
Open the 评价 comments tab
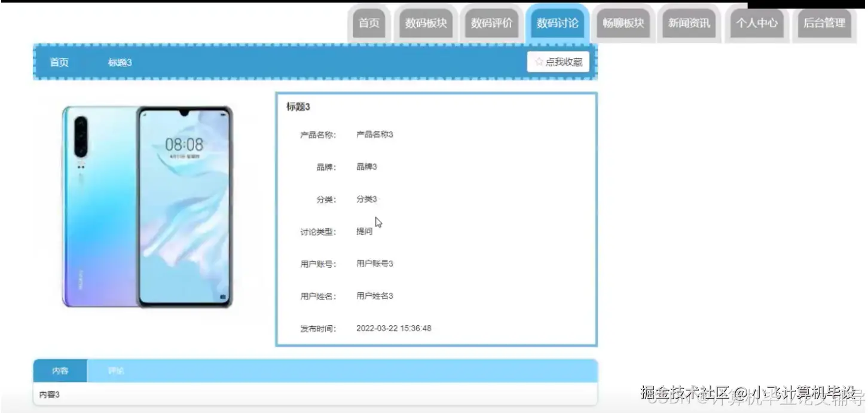click(x=116, y=370)
